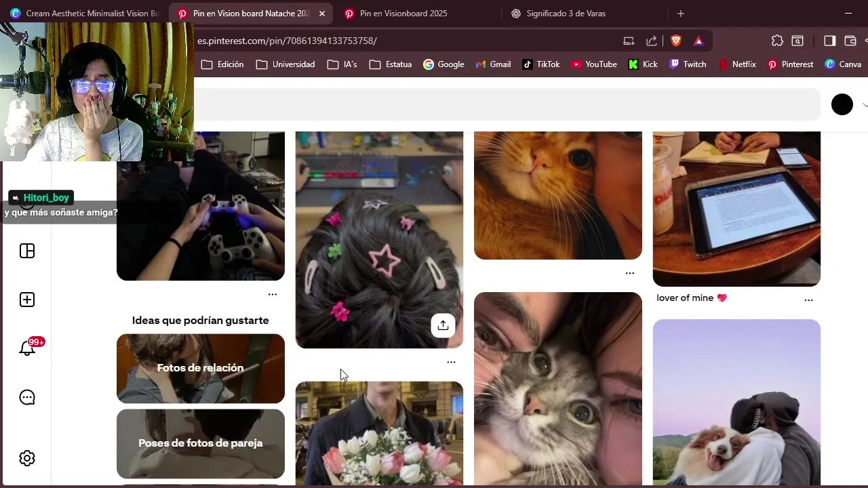Click the es.pinterest.com address bar URL

tap(287, 41)
